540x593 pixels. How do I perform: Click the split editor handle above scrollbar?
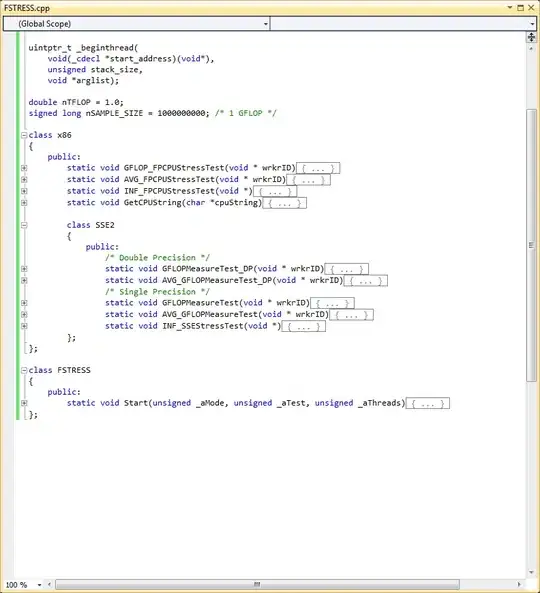pos(531,37)
